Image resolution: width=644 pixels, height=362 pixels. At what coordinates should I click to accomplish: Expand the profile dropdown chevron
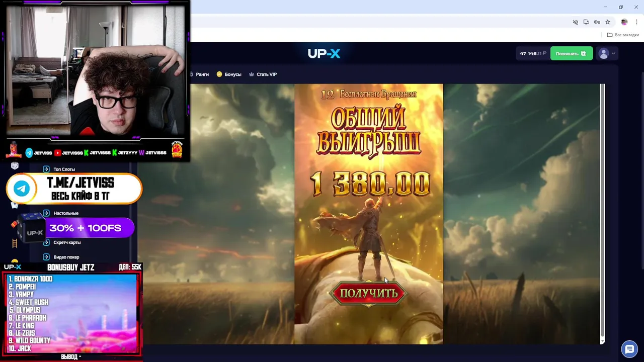(613, 53)
